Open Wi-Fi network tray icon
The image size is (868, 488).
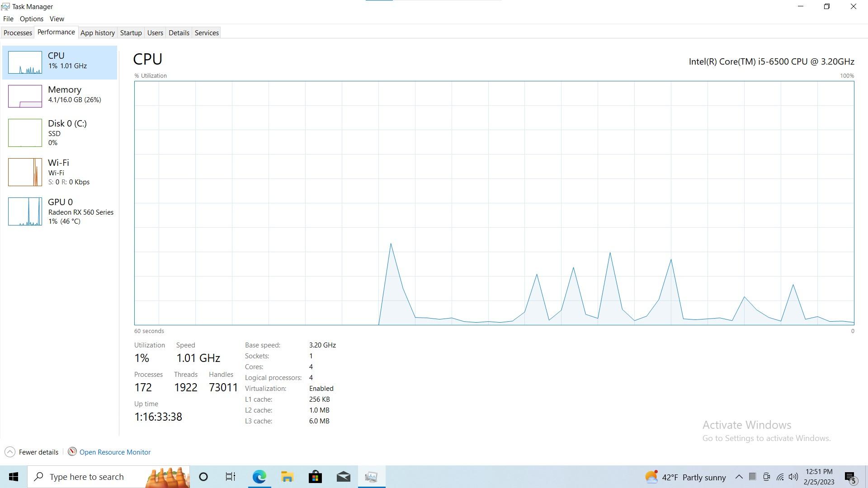[x=780, y=477]
